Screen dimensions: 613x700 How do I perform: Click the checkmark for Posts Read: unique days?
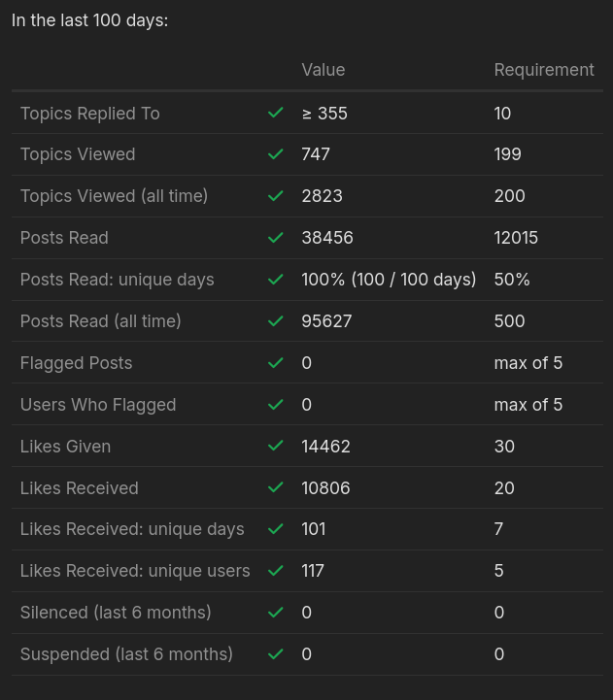tap(276, 280)
